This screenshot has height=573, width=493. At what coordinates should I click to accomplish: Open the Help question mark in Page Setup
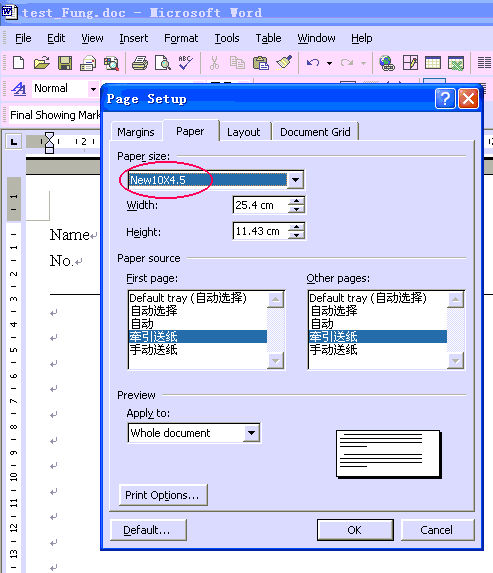pos(445,99)
